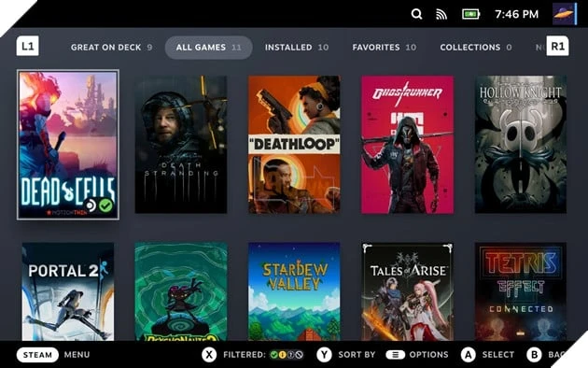Viewport: 588px width, 368px height.
Task: Click the Installed count 10
Action: coord(323,48)
